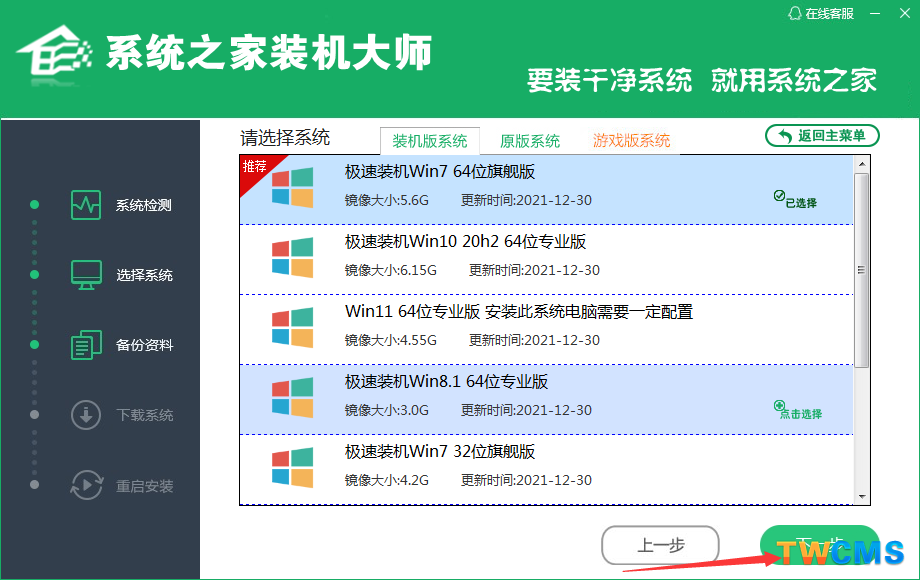Click the green 下一步 button

[x=819, y=545]
